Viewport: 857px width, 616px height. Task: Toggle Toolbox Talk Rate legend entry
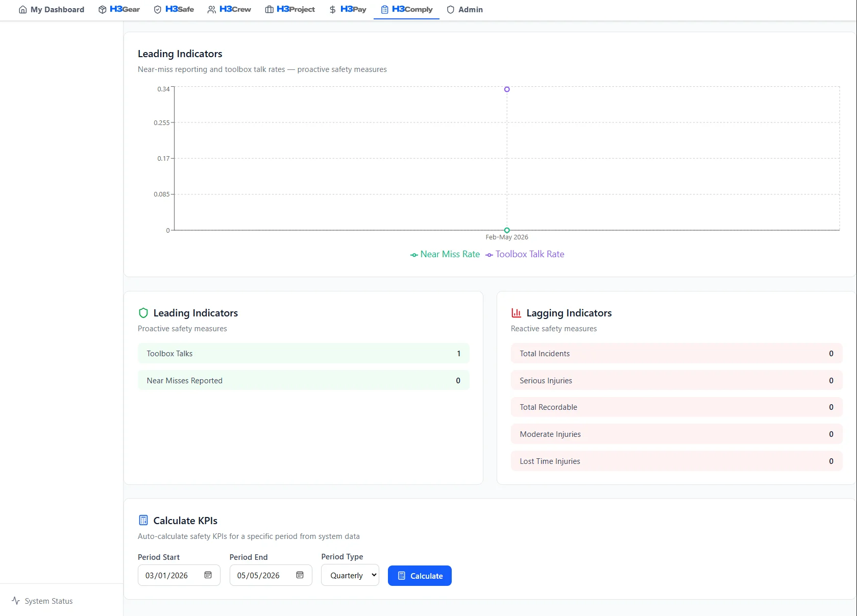(525, 254)
